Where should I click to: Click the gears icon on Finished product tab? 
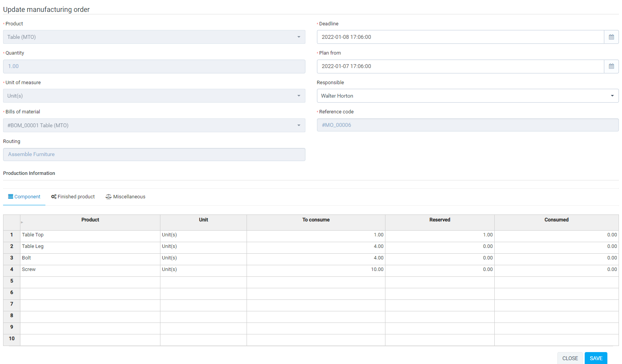tap(53, 196)
